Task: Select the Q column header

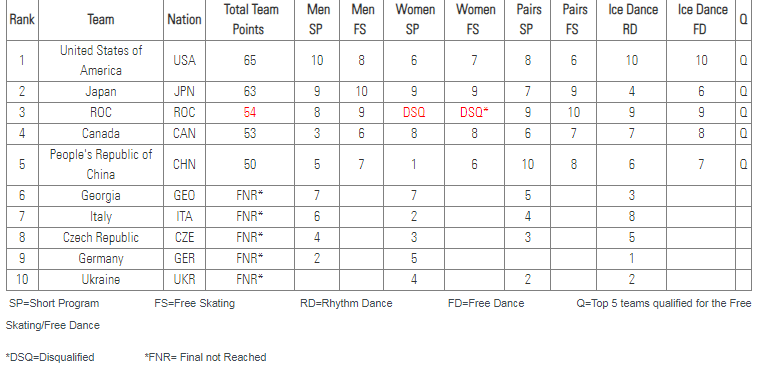Action: pyautogui.click(x=743, y=20)
